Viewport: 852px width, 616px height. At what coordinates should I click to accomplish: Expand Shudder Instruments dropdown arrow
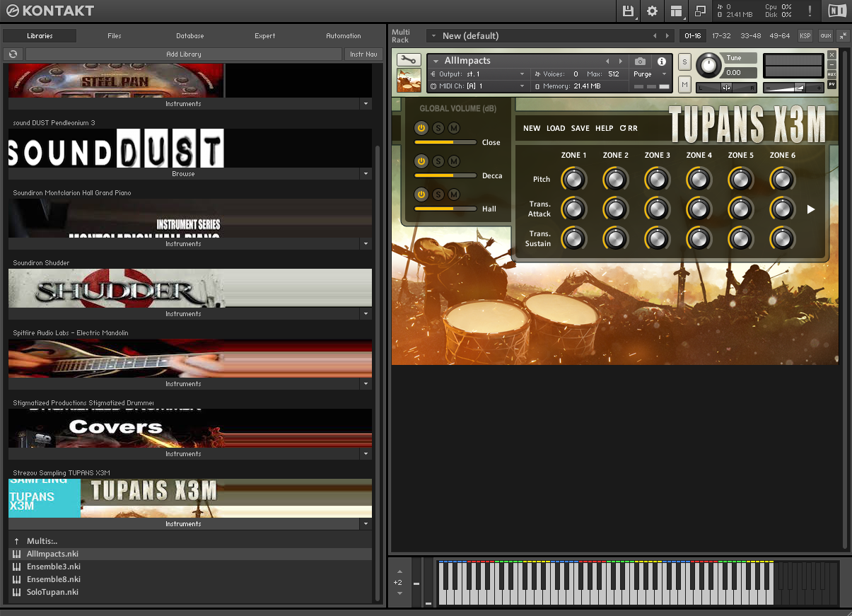[x=366, y=314]
